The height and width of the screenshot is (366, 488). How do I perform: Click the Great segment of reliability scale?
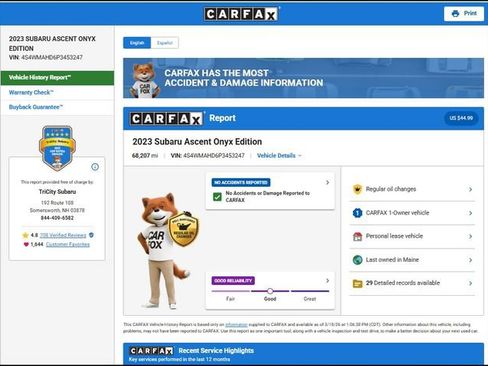click(310, 291)
